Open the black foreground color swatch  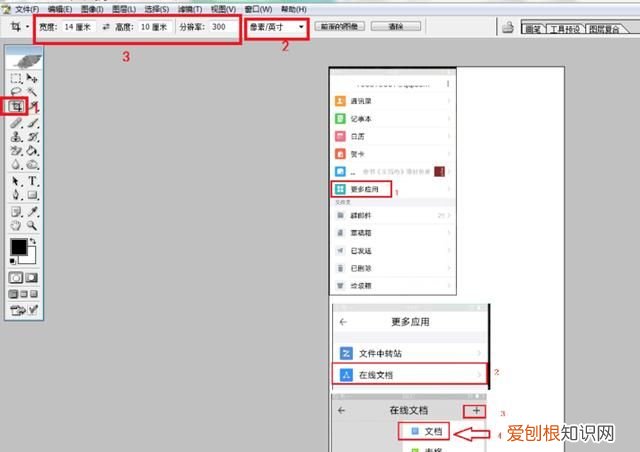tap(18, 247)
